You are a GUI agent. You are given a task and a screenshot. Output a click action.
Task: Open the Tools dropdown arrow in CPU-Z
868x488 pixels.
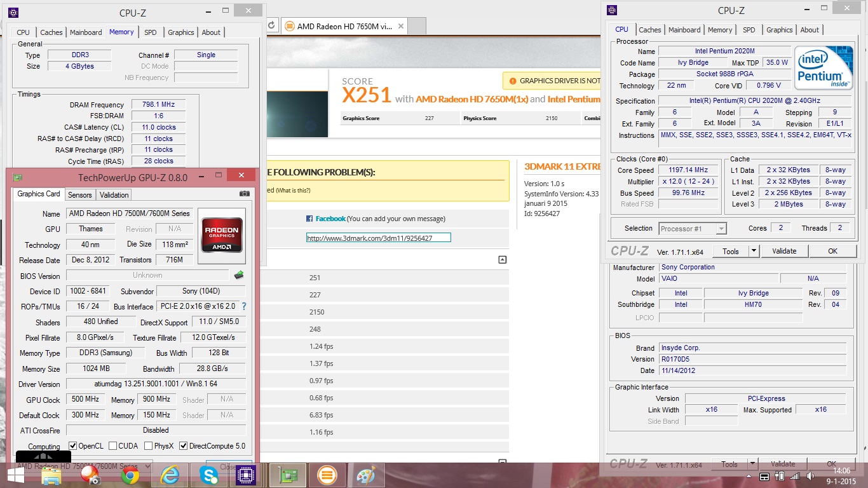[754, 251]
